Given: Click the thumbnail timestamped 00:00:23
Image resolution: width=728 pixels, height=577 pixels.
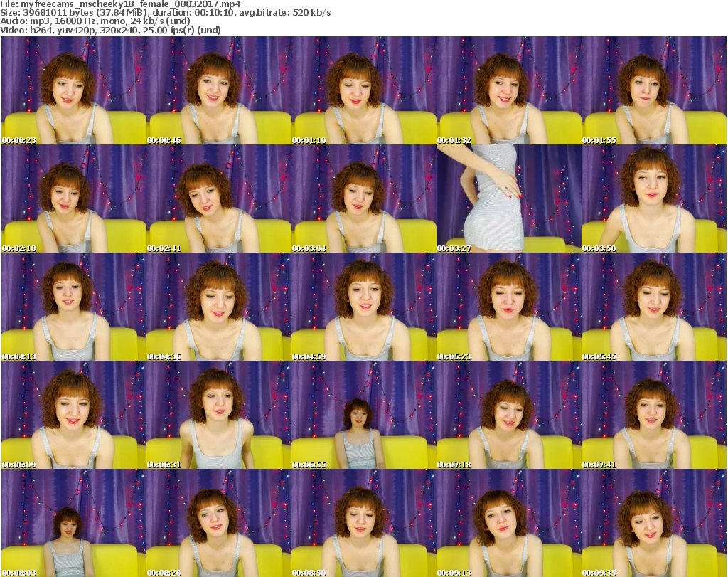Looking at the screenshot, I should click(74, 90).
